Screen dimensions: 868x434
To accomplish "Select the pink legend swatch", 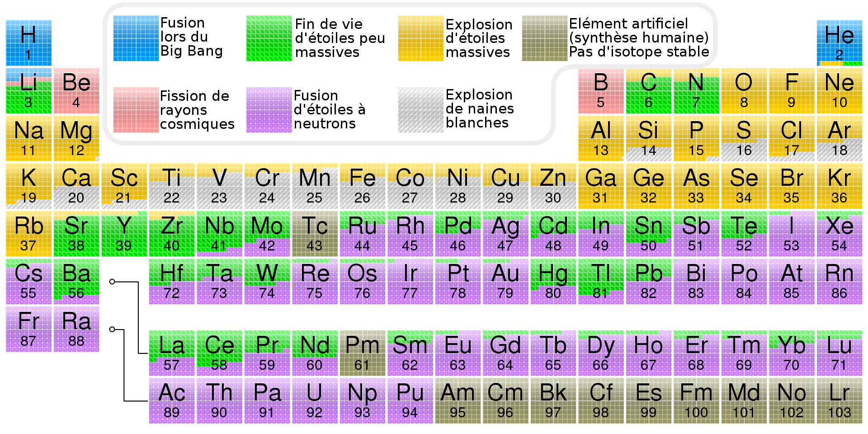I will [x=136, y=110].
